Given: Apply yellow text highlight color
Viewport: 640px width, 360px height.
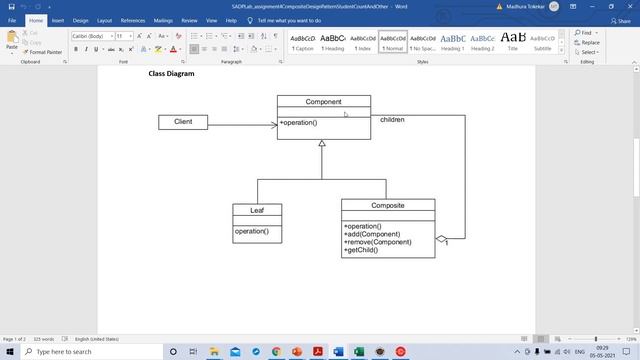Looking at the screenshot, I should pyautogui.click(x=158, y=49).
